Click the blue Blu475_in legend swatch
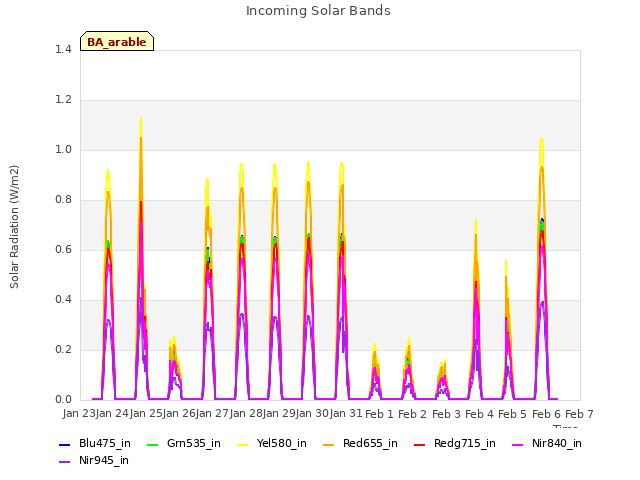This screenshot has height=480, width=640. (64, 444)
